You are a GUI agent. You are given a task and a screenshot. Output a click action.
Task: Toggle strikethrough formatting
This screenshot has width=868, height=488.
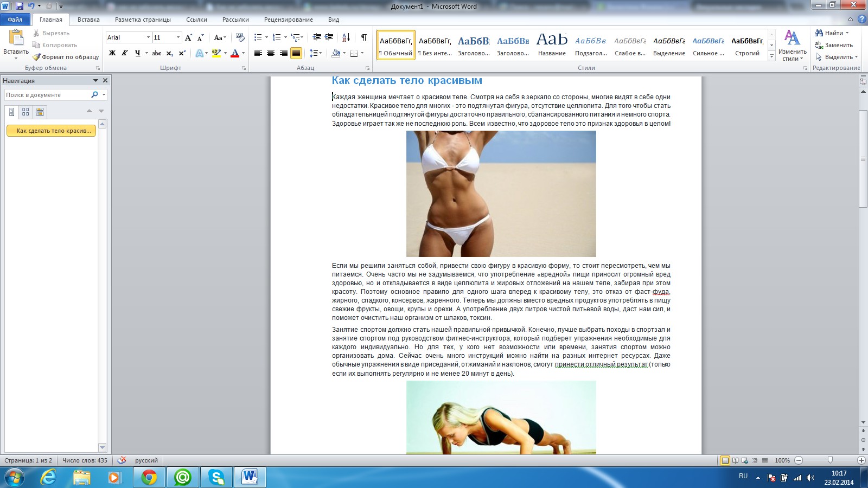(157, 53)
